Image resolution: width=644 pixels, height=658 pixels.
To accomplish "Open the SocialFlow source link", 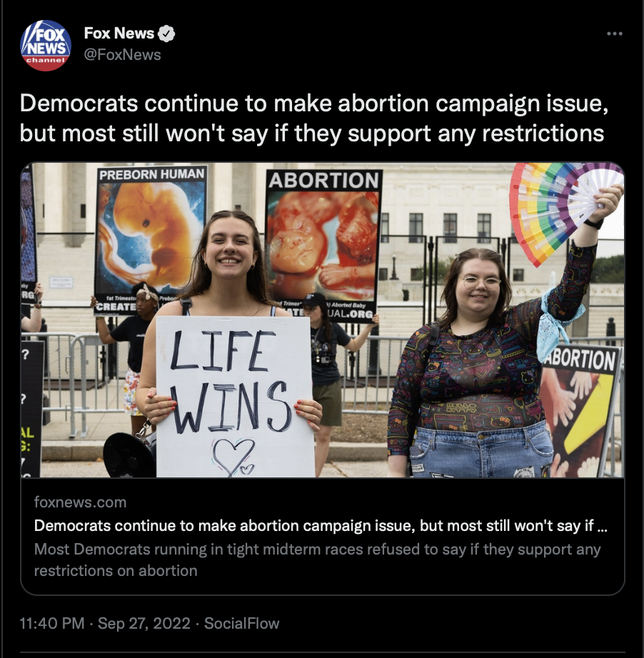I will (x=242, y=623).
